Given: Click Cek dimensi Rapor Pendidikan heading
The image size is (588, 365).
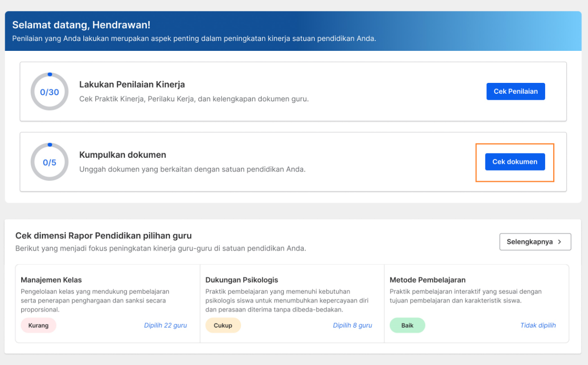Looking at the screenshot, I should [104, 236].
